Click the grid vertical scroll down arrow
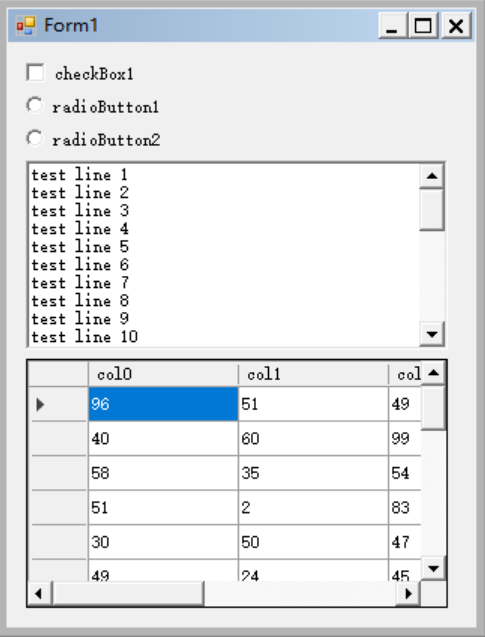This screenshot has width=485, height=637. [x=433, y=568]
